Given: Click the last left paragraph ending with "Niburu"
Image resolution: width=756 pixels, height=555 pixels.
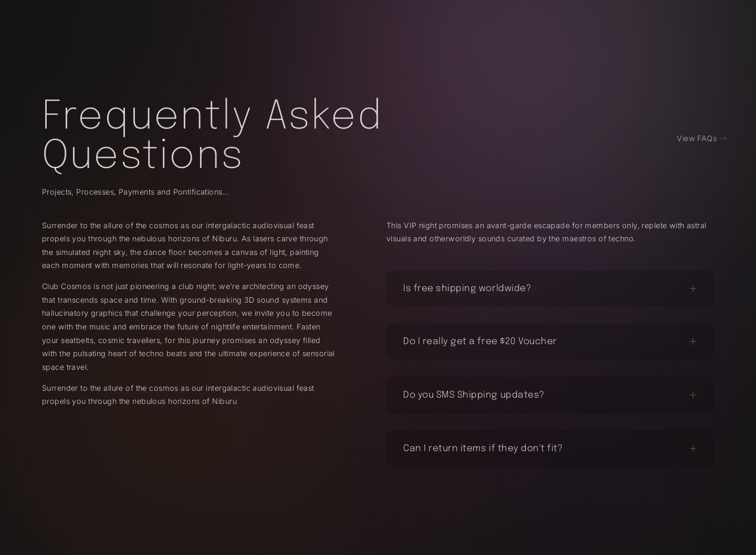Looking at the screenshot, I should pyautogui.click(x=178, y=394).
